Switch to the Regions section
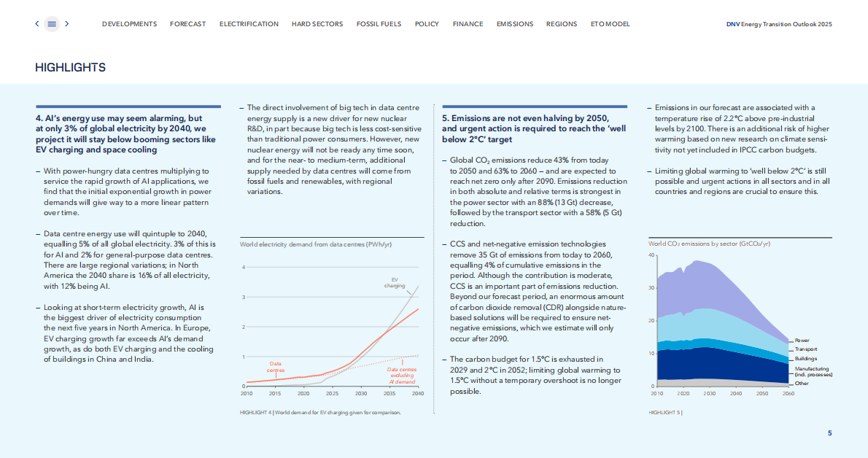 click(561, 24)
